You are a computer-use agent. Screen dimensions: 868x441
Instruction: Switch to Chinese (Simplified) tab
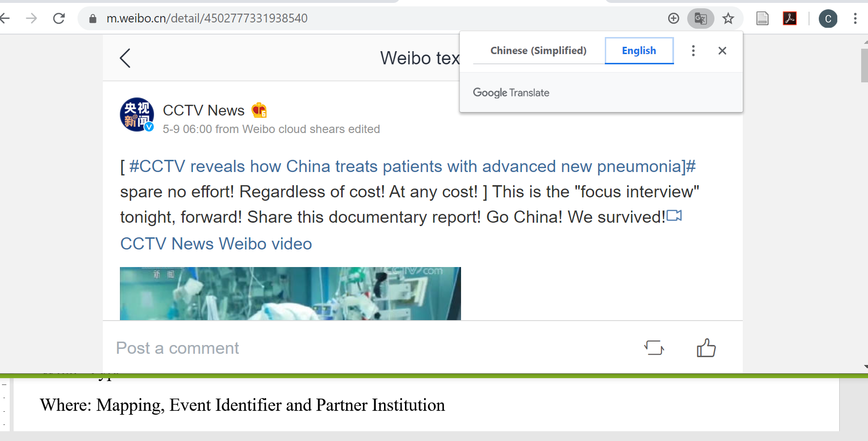(x=538, y=51)
